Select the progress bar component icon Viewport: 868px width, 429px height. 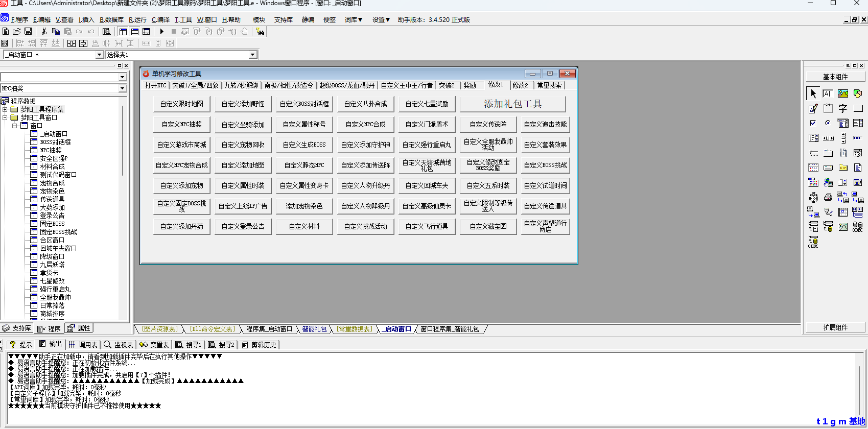coord(858,138)
